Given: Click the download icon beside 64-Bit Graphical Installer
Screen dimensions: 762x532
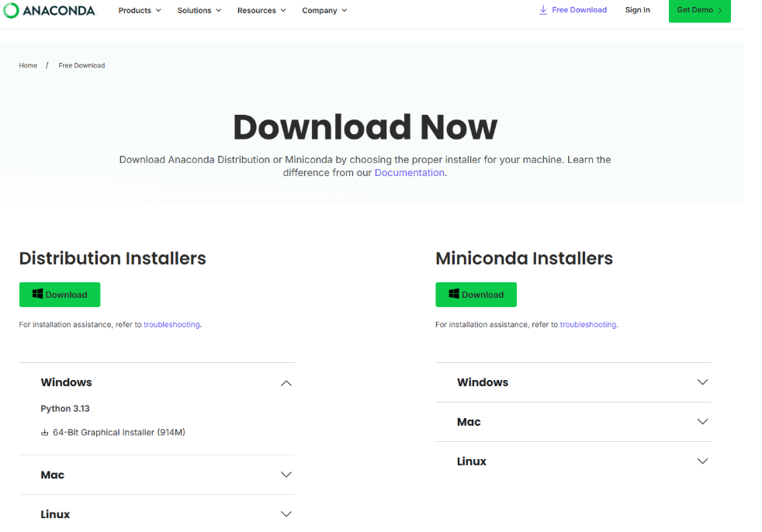Looking at the screenshot, I should pyautogui.click(x=45, y=433).
